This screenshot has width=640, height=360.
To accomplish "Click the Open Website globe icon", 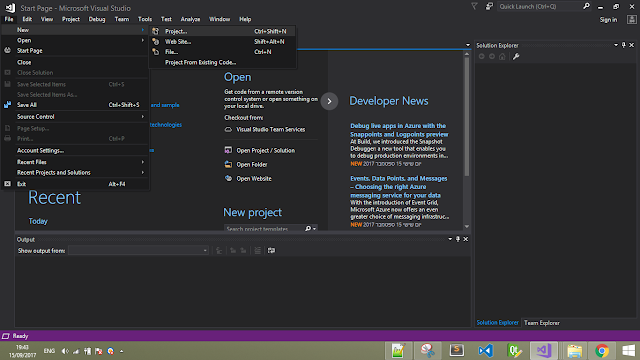I will [x=228, y=178].
